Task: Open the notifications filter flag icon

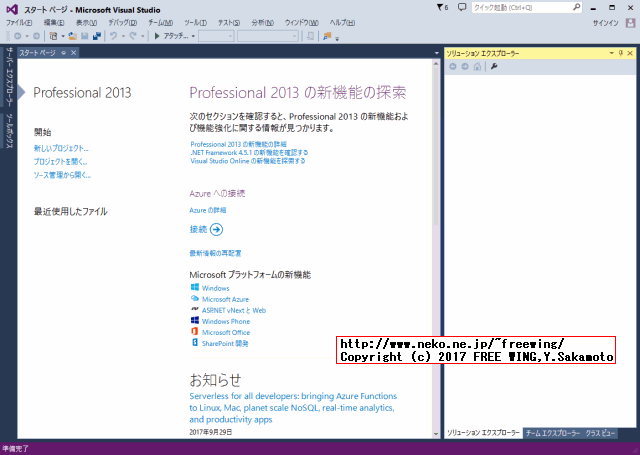Action: click(x=442, y=7)
